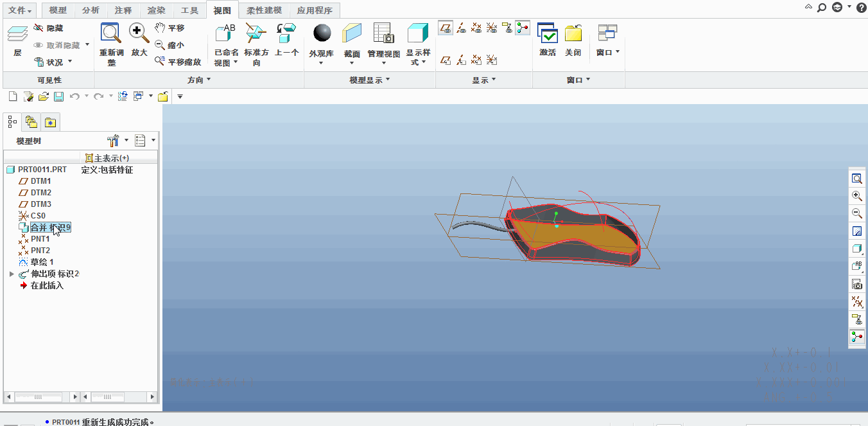Open model tree settings hammer menu
Viewport: 868px width, 426px height.
click(117, 140)
